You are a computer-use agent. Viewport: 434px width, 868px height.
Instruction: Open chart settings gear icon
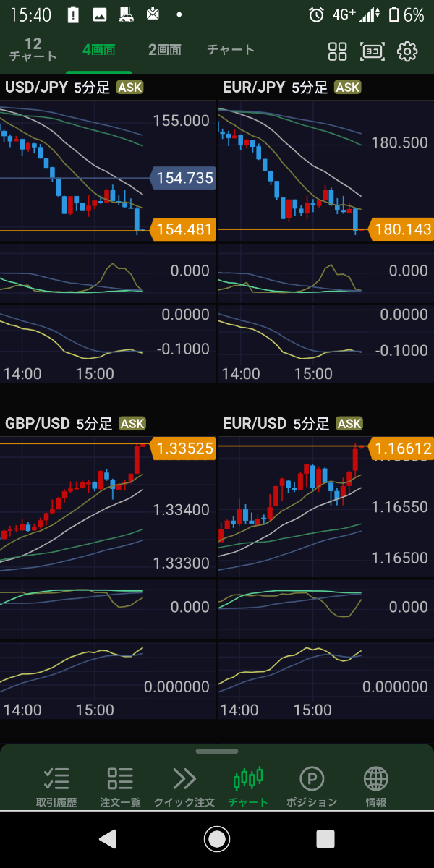408,51
